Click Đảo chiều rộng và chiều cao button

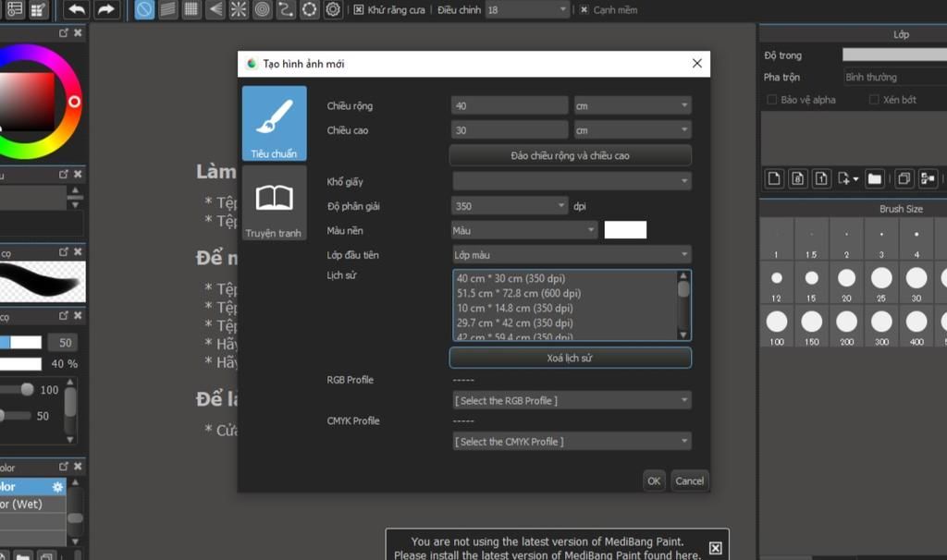(x=570, y=155)
